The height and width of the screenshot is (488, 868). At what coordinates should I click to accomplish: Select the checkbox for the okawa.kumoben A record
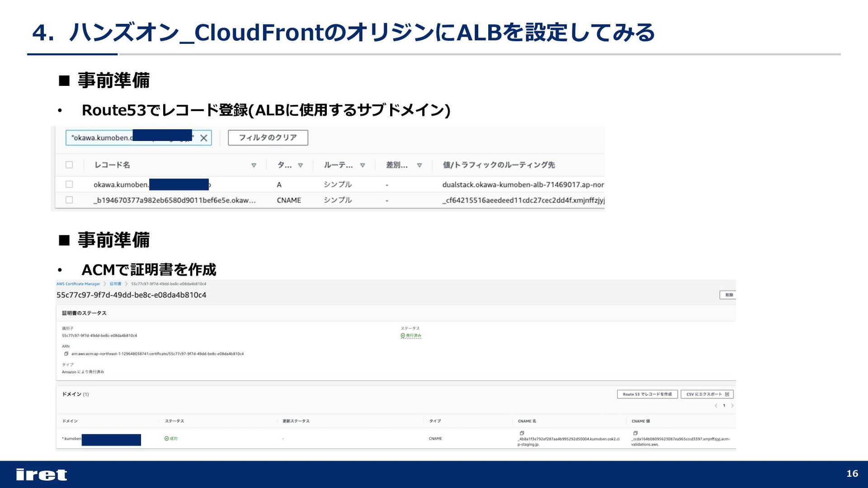point(69,184)
